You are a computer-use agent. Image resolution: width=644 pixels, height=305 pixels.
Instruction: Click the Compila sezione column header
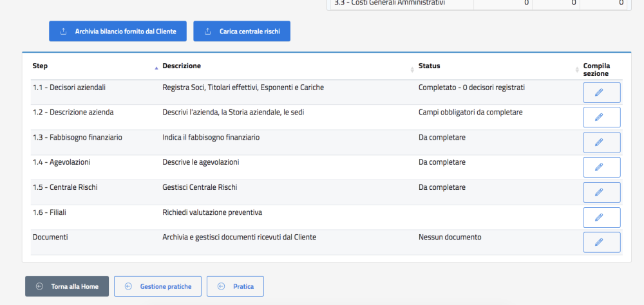[596, 69]
